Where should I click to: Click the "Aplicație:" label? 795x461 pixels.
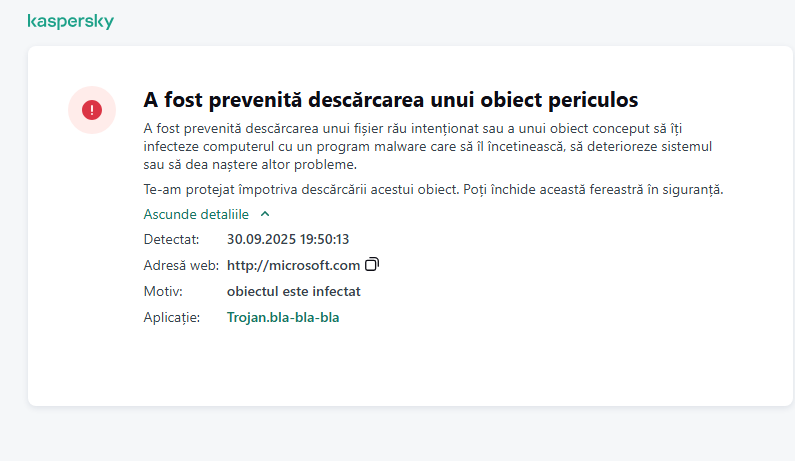tap(173, 317)
